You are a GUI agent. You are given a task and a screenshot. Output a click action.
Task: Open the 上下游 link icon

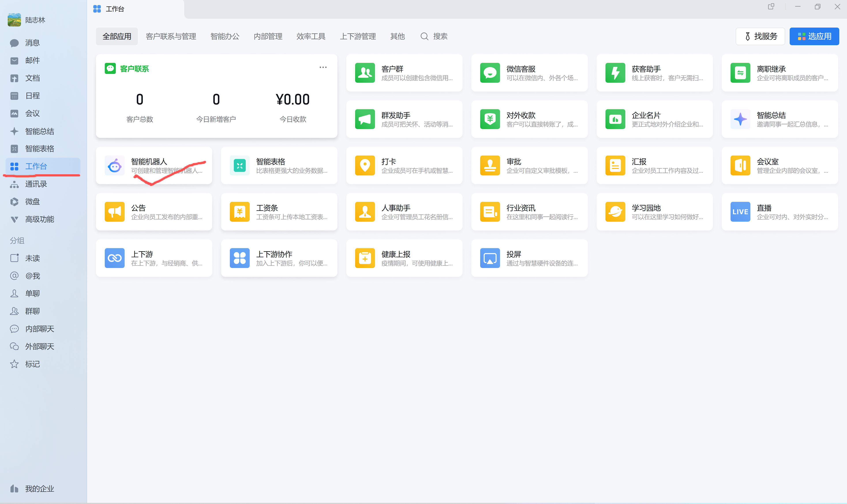point(114,259)
